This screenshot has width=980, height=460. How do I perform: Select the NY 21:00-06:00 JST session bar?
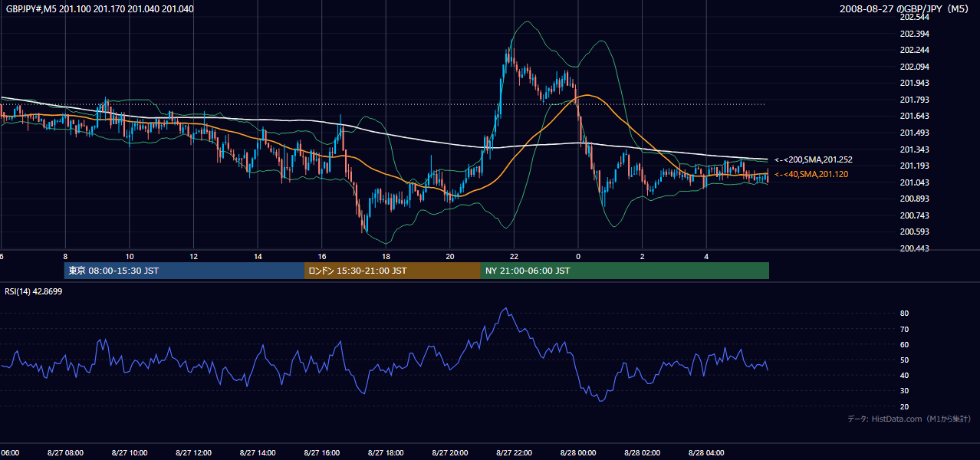625,271
